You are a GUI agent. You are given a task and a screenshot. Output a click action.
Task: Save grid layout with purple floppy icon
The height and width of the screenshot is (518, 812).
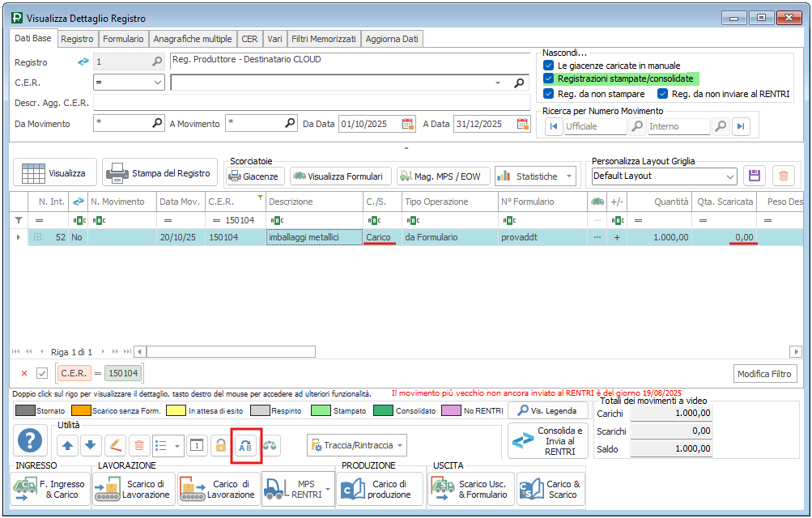(755, 176)
